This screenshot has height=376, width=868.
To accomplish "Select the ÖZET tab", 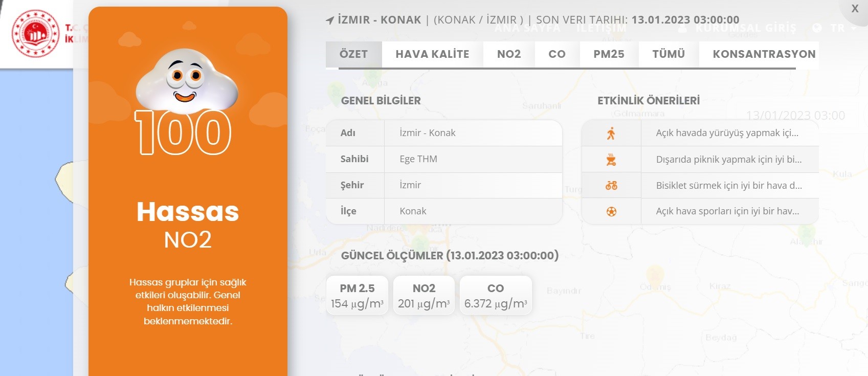I will click(x=353, y=54).
